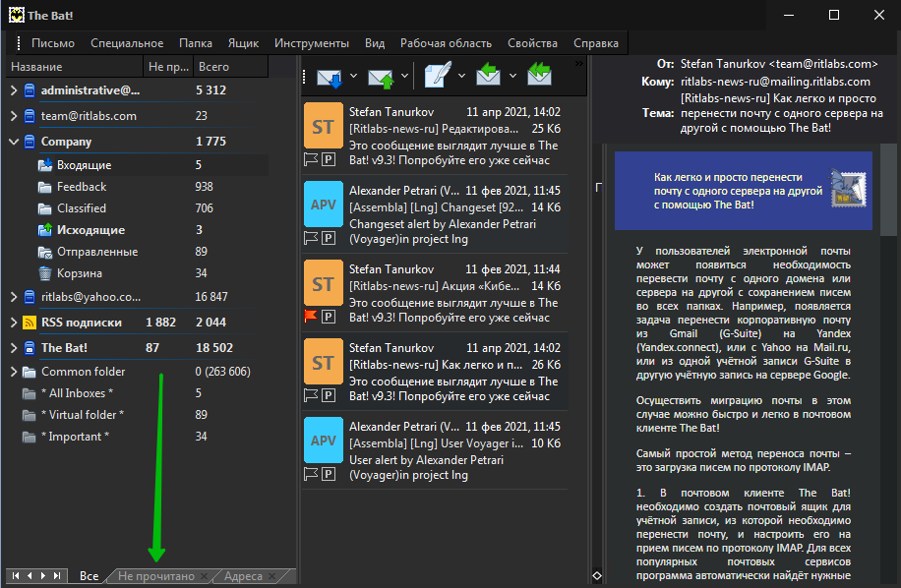Toggle flag on Редактирова... message
Image resolution: width=901 pixels, height=588 pixels.
[311, 159]
